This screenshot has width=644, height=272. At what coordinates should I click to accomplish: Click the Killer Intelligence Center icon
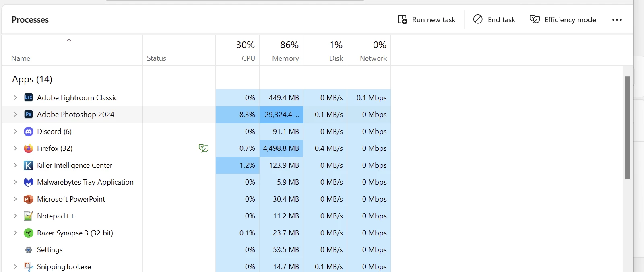29,165
